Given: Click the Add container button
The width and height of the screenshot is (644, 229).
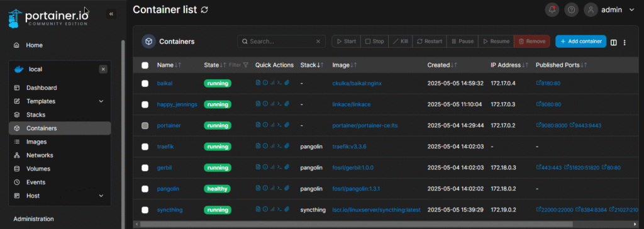Looking at the screenshot, I should 580,42.
